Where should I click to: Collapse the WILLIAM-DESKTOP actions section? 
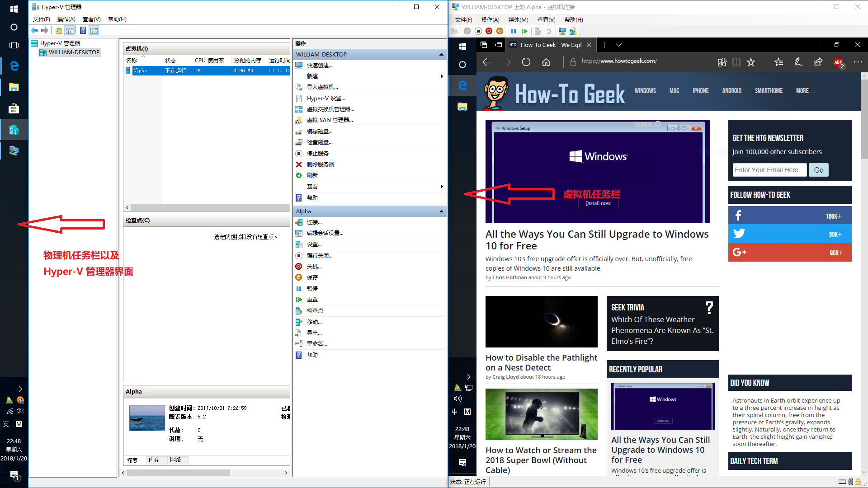[x=441, y=54]
